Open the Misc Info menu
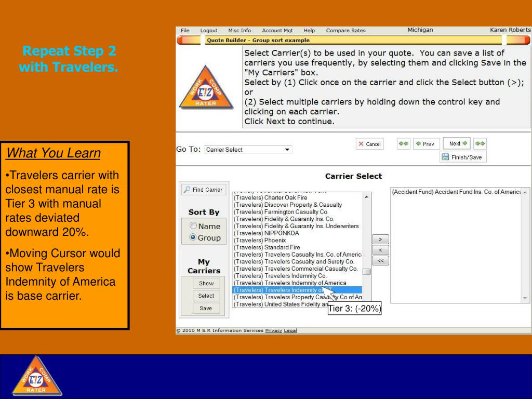The height and width of the screenshot is (399, 532). (x=240, y=31)
